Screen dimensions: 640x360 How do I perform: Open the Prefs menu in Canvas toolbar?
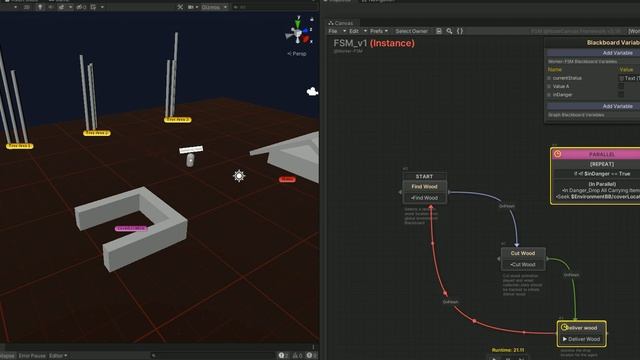click(x=379, y=31)
